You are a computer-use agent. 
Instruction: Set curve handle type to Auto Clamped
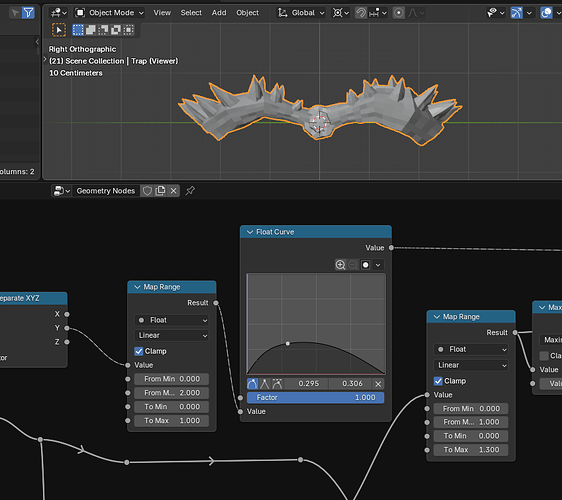[x=277, y=384]
